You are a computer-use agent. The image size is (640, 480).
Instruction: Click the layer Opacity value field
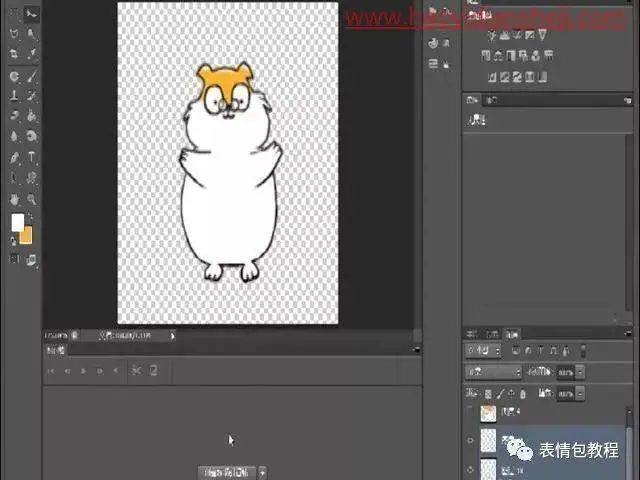click(x=565, y=372)
